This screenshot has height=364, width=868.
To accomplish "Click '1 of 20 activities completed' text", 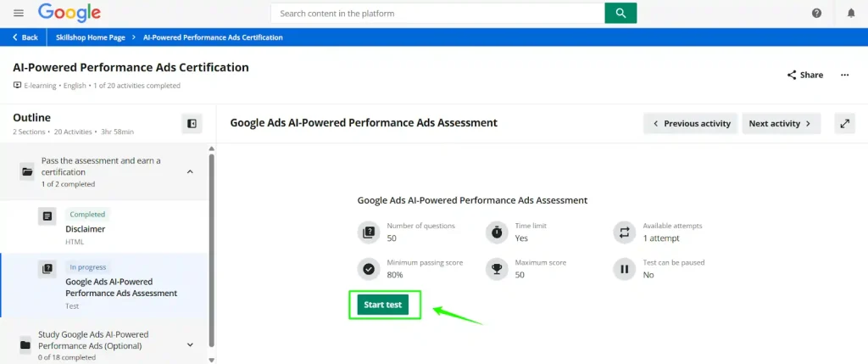I will click(x=136, y=86).
